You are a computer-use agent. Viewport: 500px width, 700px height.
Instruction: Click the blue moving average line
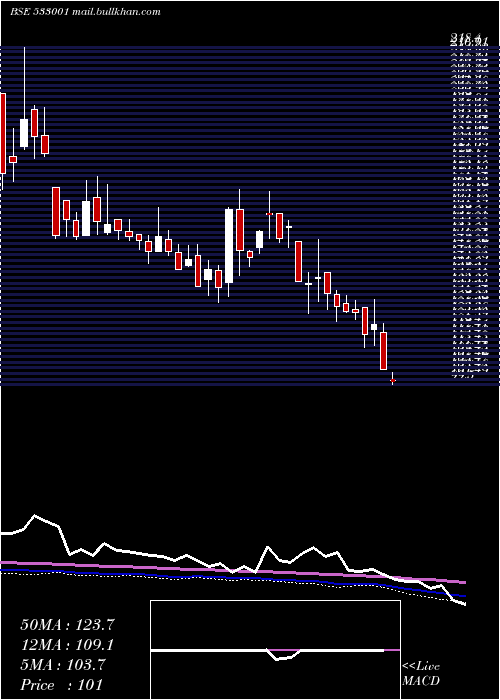click(232, 579)
